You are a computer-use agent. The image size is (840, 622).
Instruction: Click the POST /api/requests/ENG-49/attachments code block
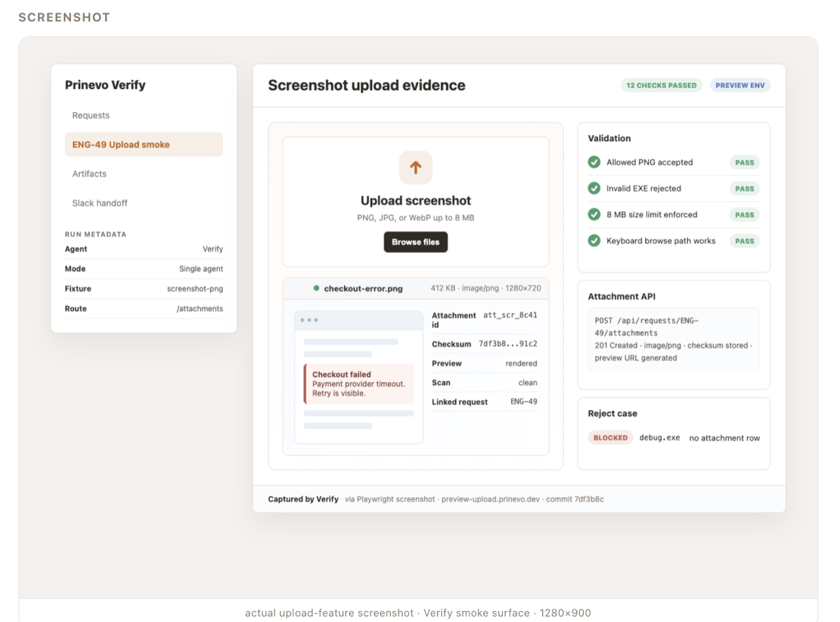pos(674,339)
